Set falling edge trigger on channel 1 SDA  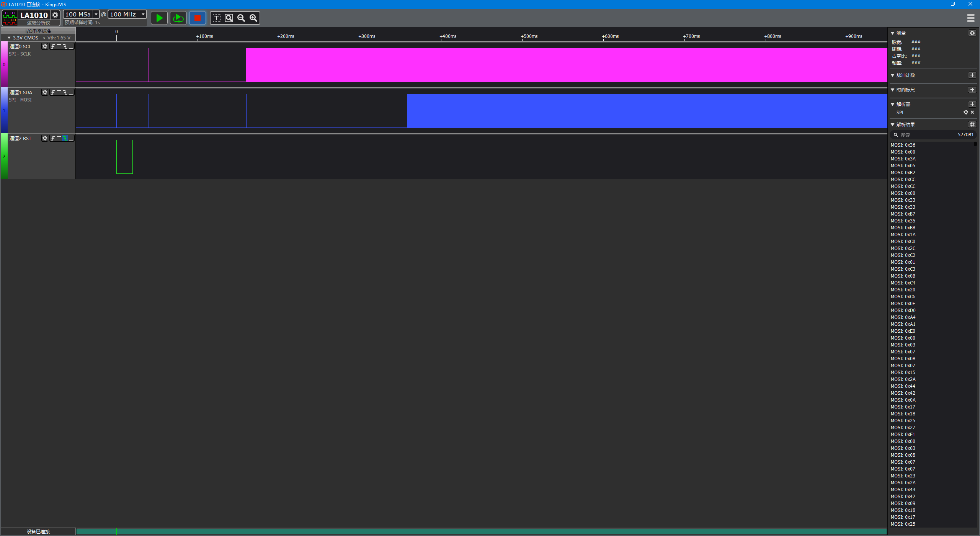click(x=65, y=92)
